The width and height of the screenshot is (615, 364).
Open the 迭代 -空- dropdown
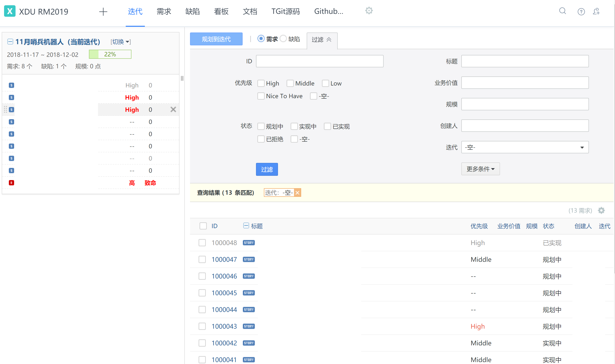click(x=525, y=147)
